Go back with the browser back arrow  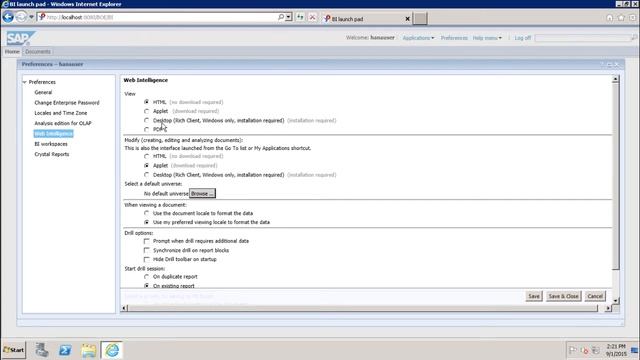tap(8, 17)
